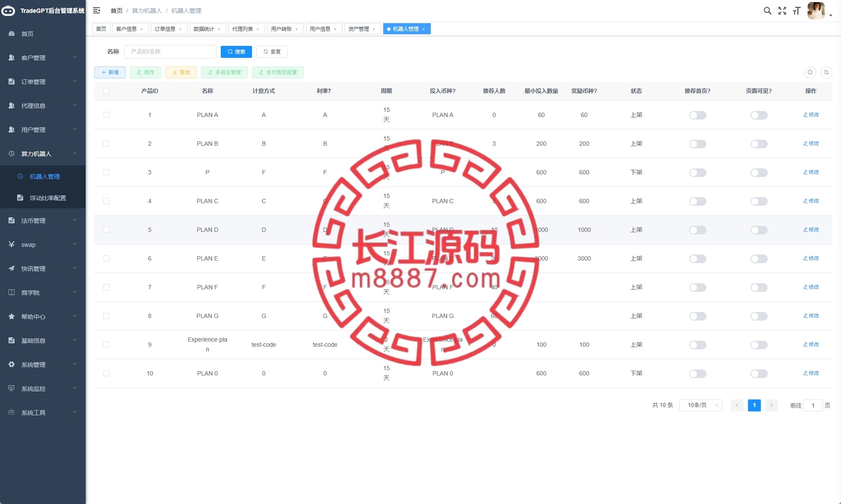Check the PLAN A row checkbox

click(106, 115)
